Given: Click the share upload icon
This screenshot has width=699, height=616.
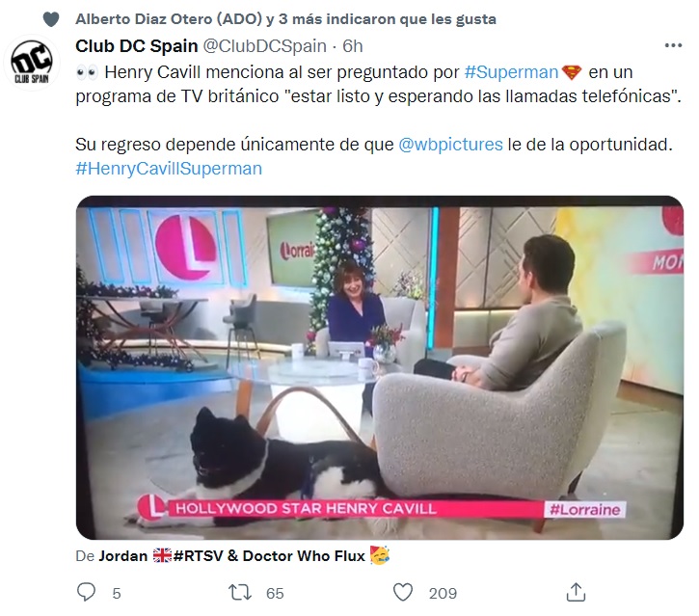Looking at the screenshot, I should point(576,592).
